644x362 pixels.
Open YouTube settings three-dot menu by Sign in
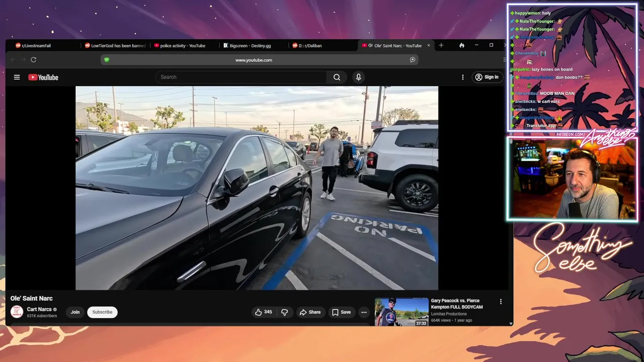tap(463, 77)
